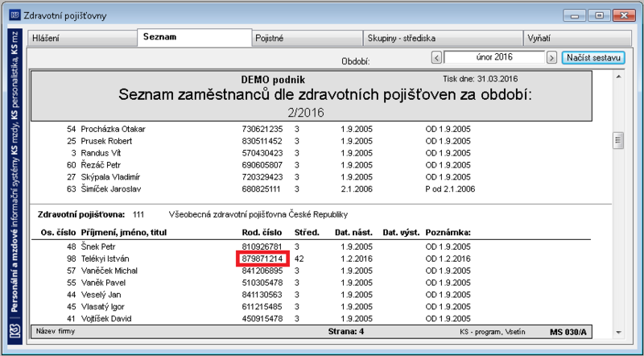
Task: Click birth number 730621235
Action: (262, 129)
